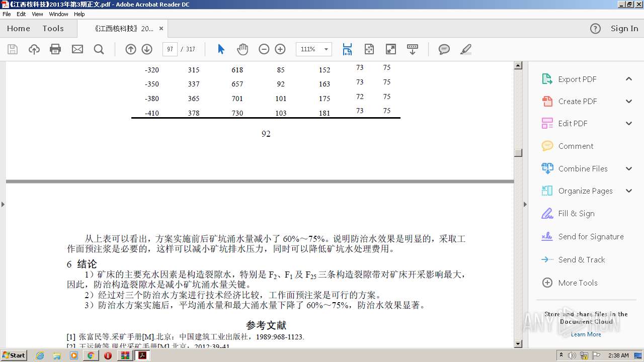
Task: Click the 参考文献 heading text
Action: [x=266, y=325]
